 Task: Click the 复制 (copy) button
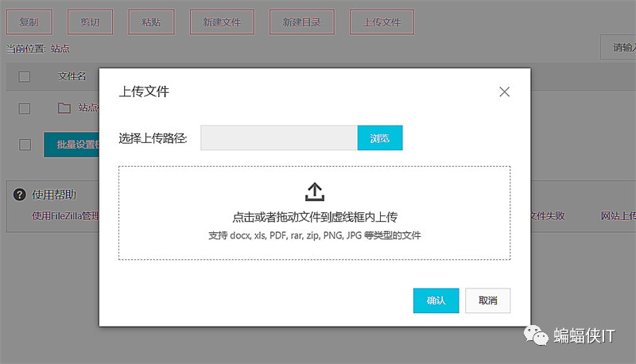click(x=29, y=22)
